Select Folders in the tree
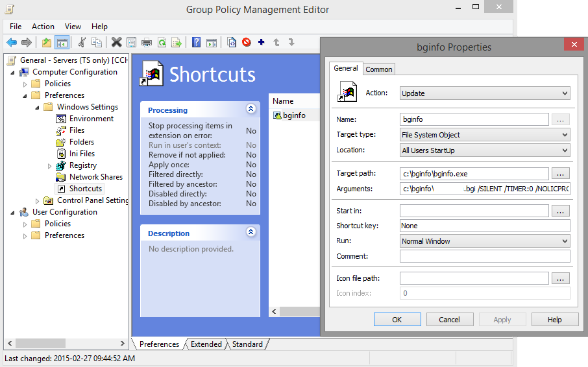The height and width of the screenshot is (367, 588). coord(81,142)
